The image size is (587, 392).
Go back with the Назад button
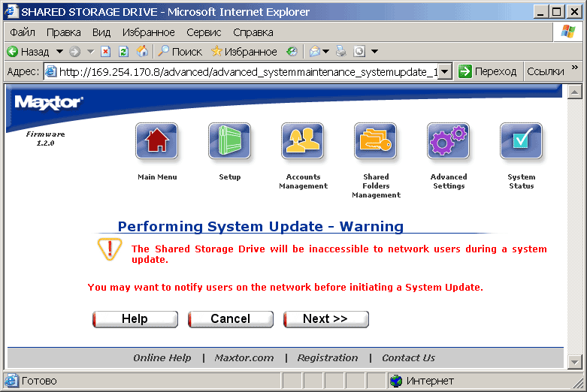pyautogui.click(x=29, y=52)
